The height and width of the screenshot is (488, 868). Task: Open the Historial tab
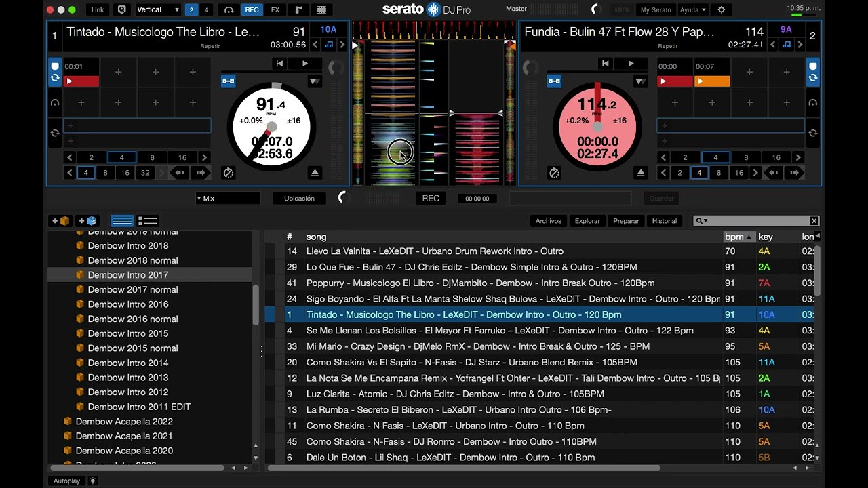click(x=665, y=220)
